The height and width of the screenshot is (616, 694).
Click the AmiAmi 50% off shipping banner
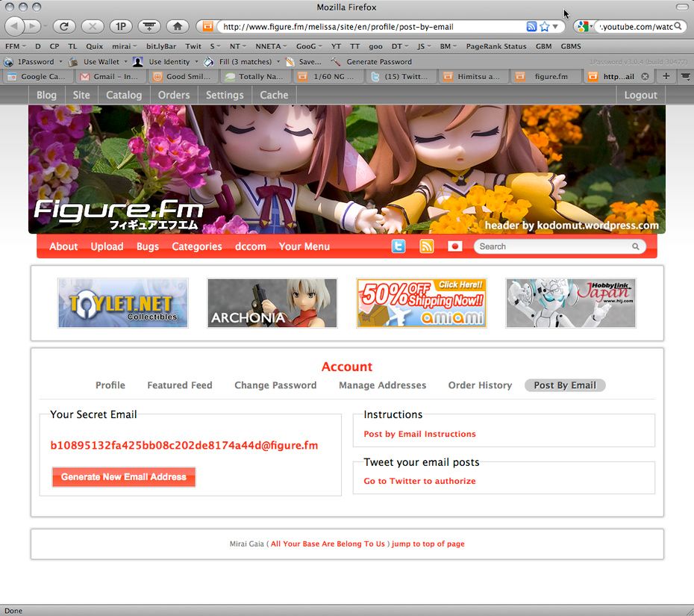[422, 303]
